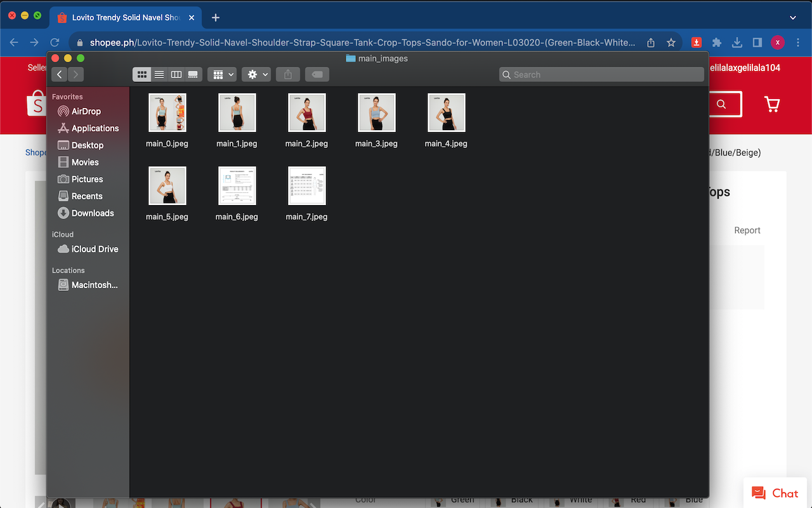Screen dimensions: 812x508
Task: Click the Shopee search magnifier button
Action: pyautogui.click(x=721, y=104)
